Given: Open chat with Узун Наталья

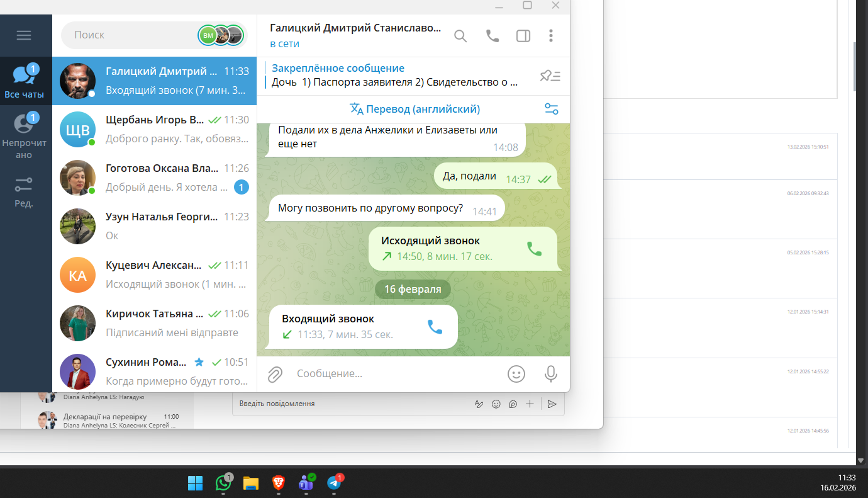Looking at the screenshot, I should click(x=154, y=226).
